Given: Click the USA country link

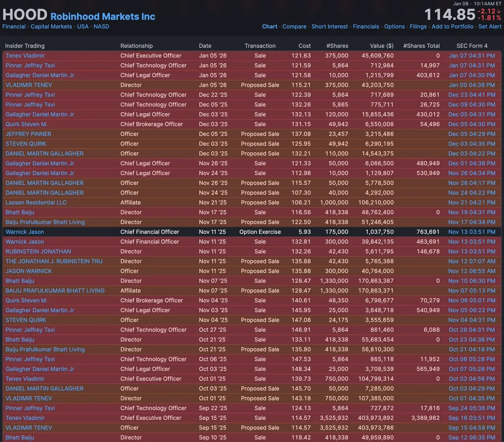Looking at the screenshot, I should click(83, 26).
